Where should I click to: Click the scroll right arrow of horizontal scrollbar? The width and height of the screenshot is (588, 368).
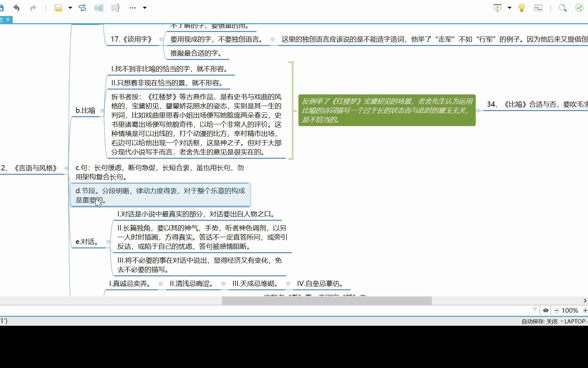[585, 301]
